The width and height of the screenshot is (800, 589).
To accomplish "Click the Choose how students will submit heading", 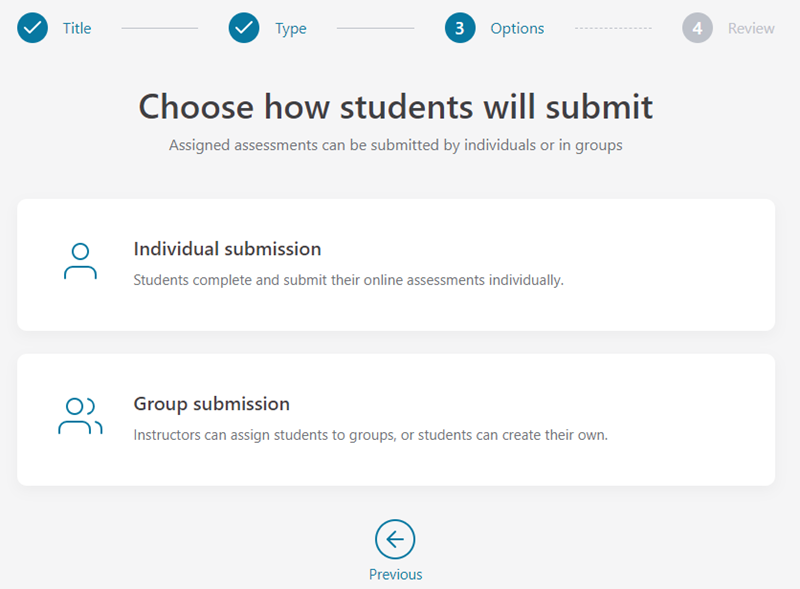I will 395,107.
